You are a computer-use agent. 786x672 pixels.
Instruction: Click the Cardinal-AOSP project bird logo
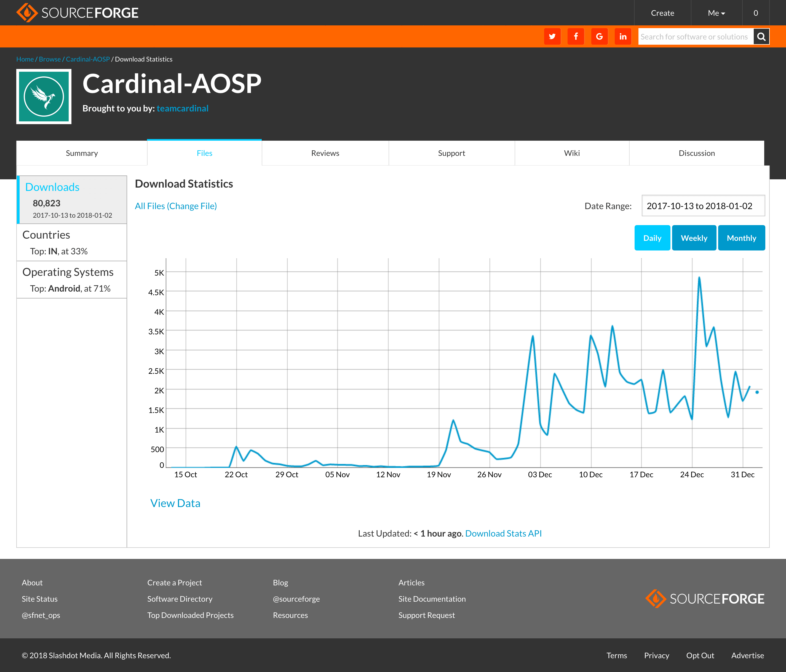pyautogui.click(x=44, y=96)
